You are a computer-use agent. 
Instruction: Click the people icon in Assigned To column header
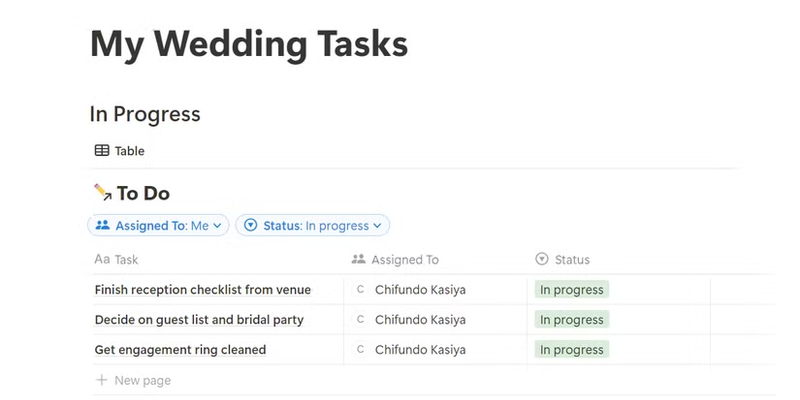click(x=359, y=260)
